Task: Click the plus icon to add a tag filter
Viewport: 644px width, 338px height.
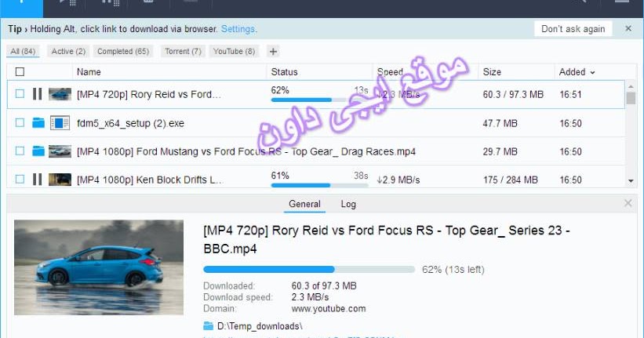Action: (x=273, y=51)
